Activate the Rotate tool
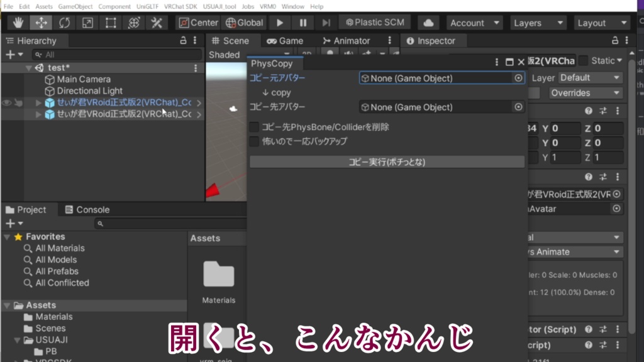The width and height of the screenshot is (644, 362). [64, 22]
